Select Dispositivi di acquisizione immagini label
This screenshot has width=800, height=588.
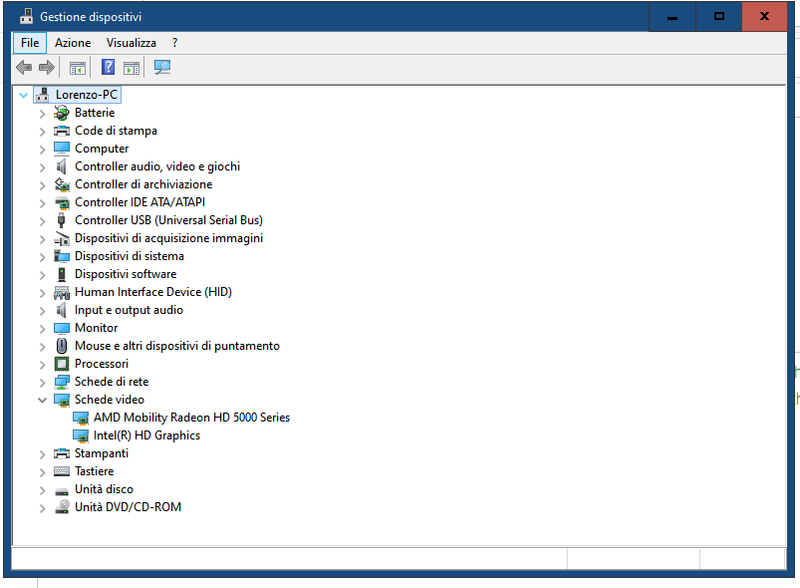coord(169,238)
